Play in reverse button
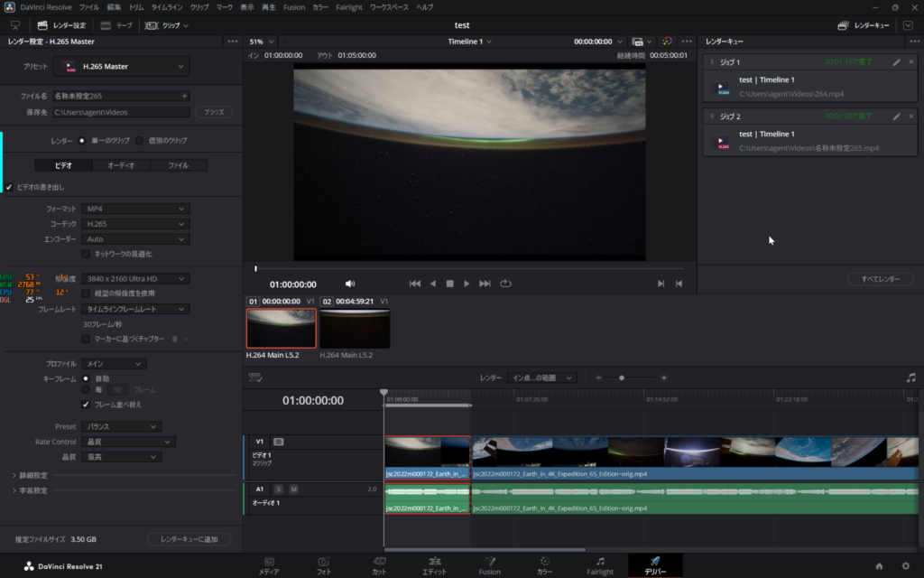 coord(433,284)
